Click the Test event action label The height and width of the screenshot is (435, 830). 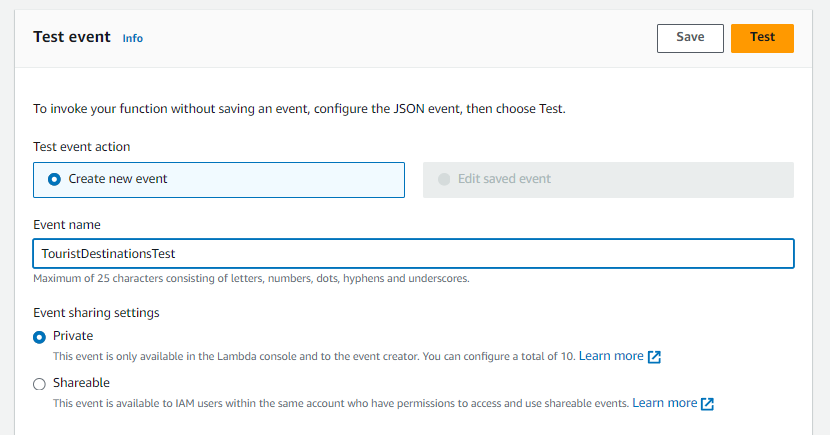pyautogui.click(x=82, y=147)
